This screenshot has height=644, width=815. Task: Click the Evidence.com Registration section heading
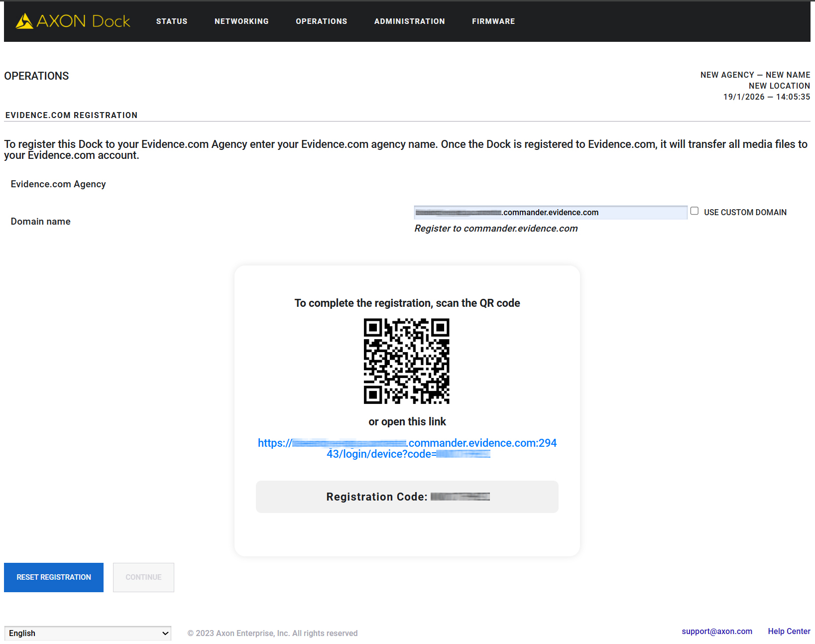click(x=71, y=115)
